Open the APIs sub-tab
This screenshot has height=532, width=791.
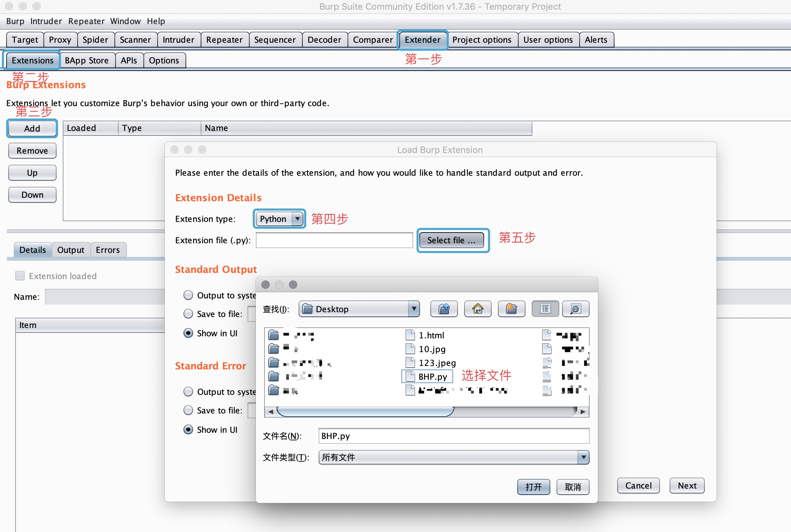[129, 60]
